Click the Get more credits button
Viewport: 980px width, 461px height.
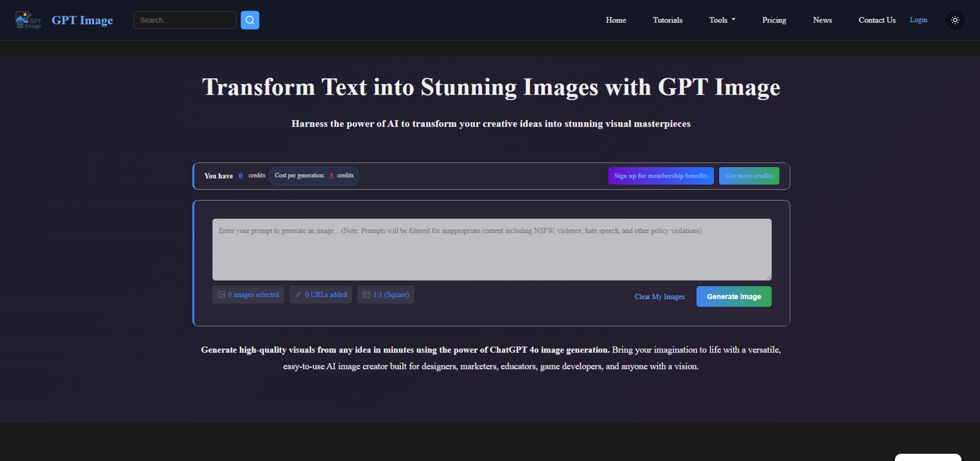[749, 176]
